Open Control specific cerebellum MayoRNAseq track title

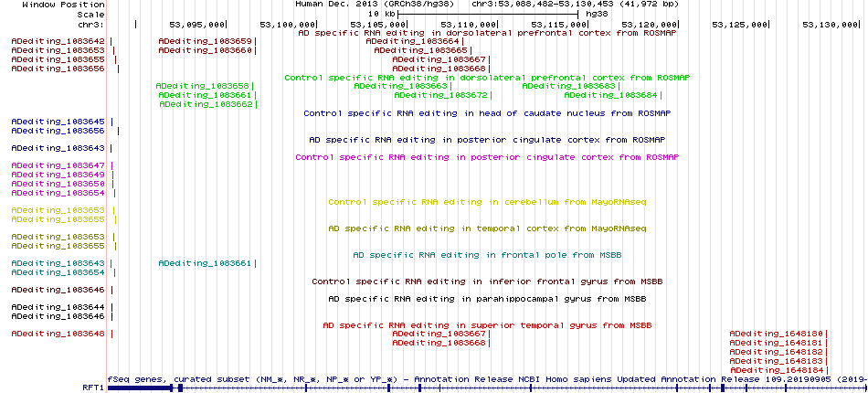point(487,202)
